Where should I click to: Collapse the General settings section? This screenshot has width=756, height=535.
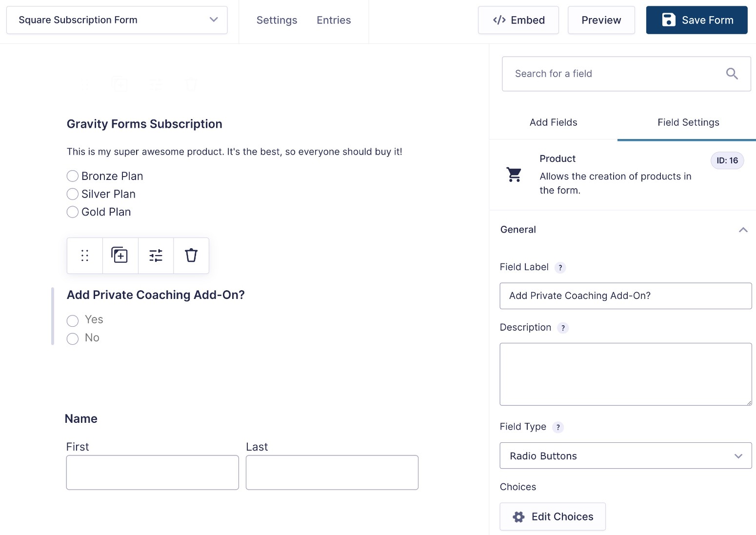[x=743, y=230]
